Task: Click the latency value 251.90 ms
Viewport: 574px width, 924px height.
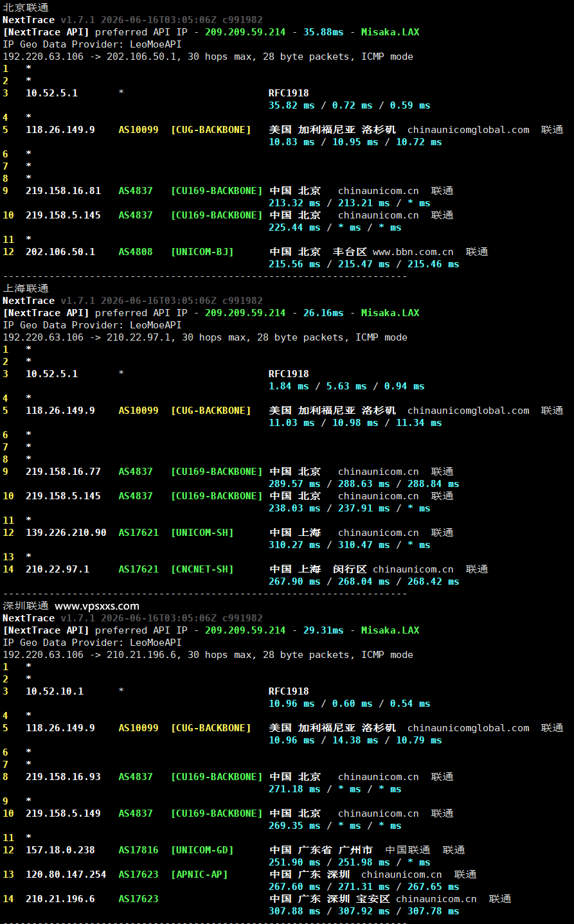Action: [294, 862]
